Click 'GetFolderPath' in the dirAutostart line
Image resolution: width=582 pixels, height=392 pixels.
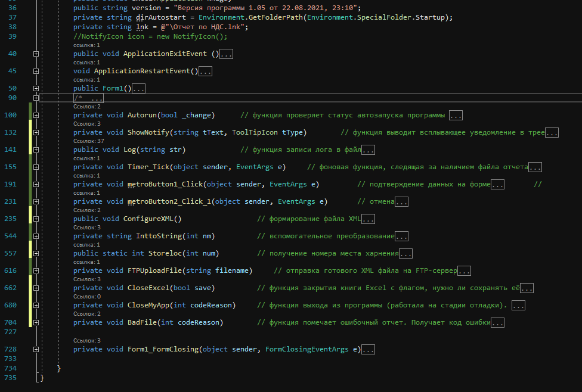point(275,17)
